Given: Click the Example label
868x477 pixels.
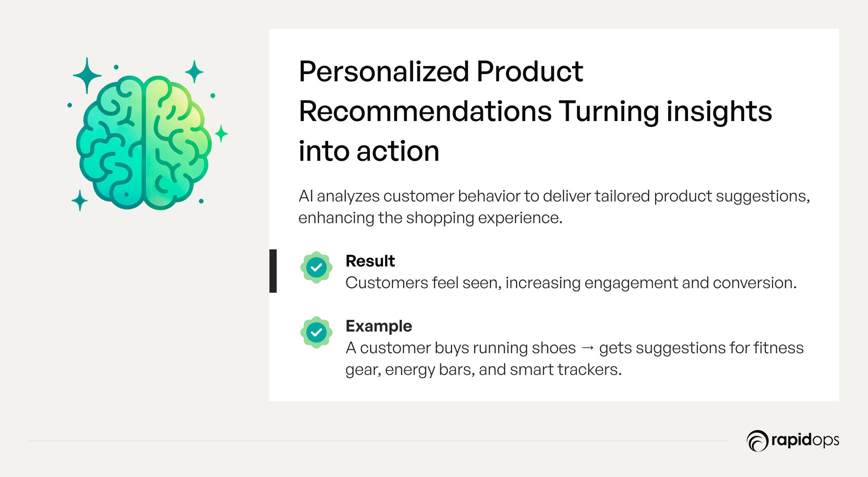Looking at the screenshot, I should click(x=379, y=326).
